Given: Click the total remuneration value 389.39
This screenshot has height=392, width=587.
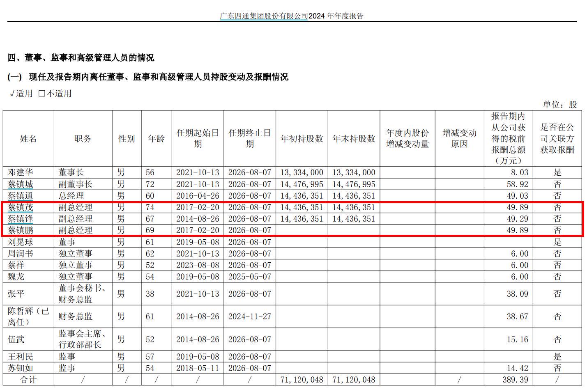Looking at the screenshot, I should pyautogui.click(x=515, y=380).
